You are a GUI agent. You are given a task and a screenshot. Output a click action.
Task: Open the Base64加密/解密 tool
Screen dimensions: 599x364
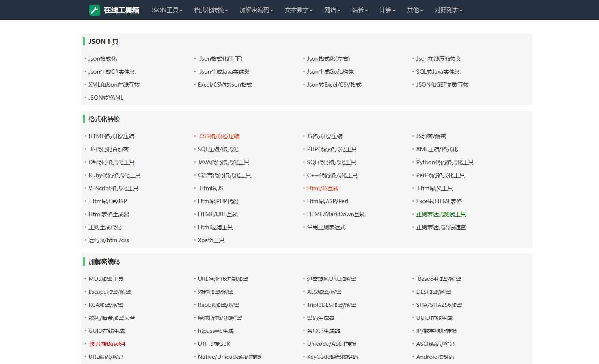point(438,279)
